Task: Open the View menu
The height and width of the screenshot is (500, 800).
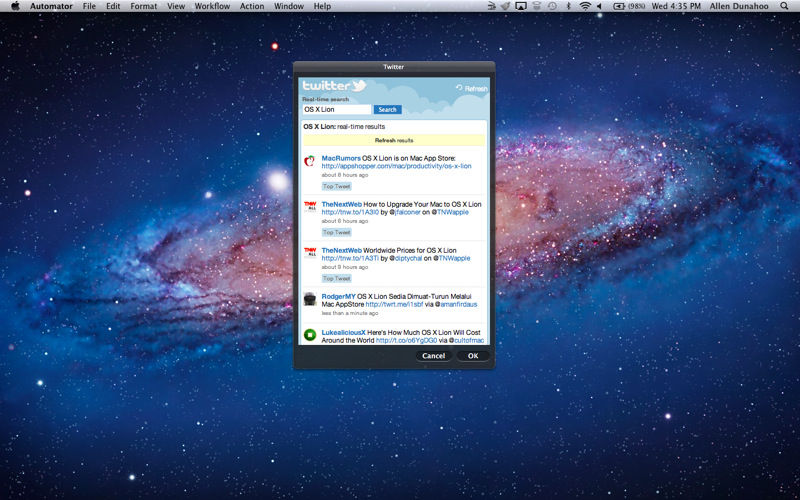Action: tap(176, 6)
